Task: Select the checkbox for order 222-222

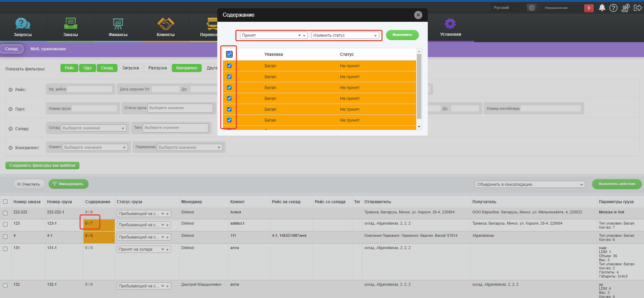Action: 5,213
